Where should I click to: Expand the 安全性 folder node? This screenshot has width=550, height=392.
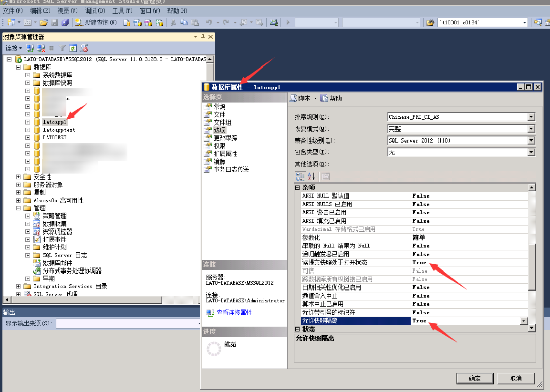tap(18, 177)
